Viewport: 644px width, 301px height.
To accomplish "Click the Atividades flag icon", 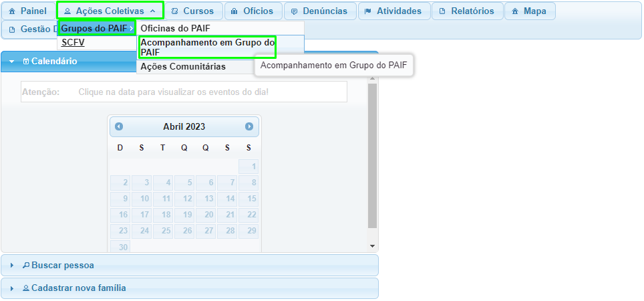I will (368, 11).
